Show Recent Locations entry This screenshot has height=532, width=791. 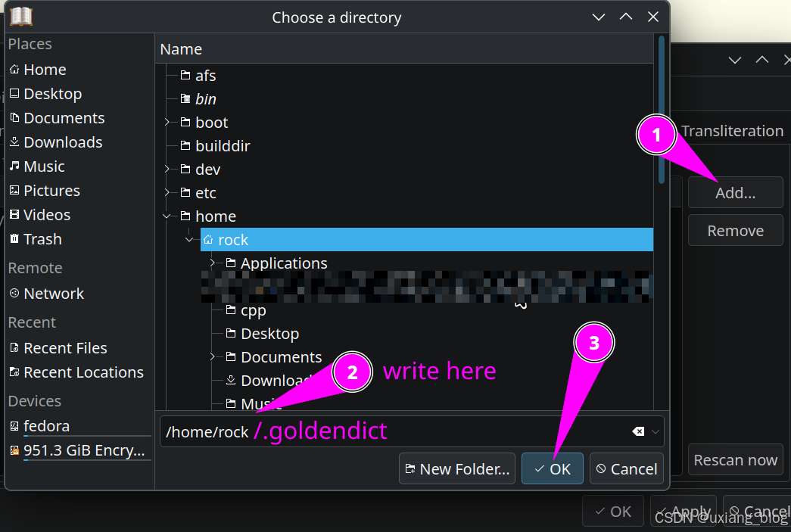[x=76, y=372]
